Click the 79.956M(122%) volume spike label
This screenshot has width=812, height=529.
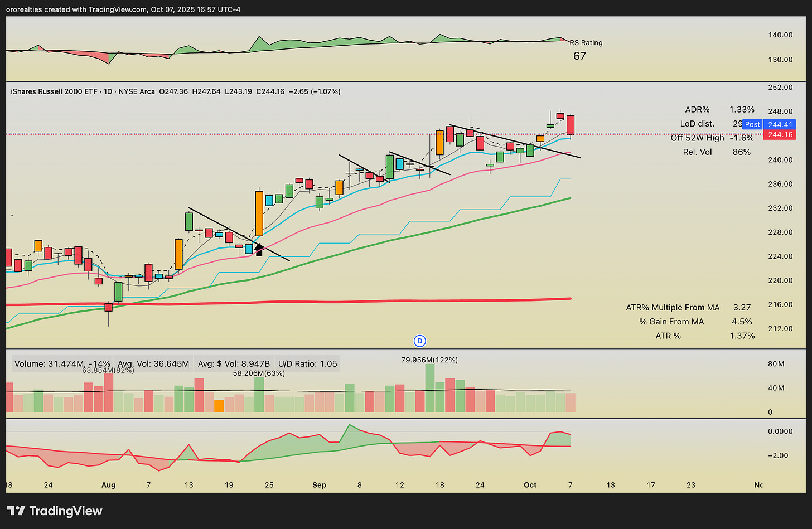pyautogui.click(x=429, y=360)
